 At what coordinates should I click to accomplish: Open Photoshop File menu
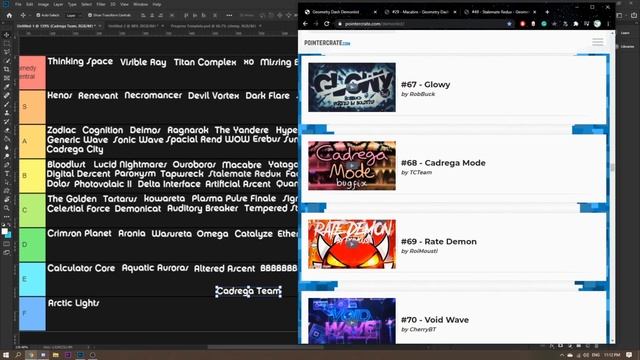click(x=18, y=4)
